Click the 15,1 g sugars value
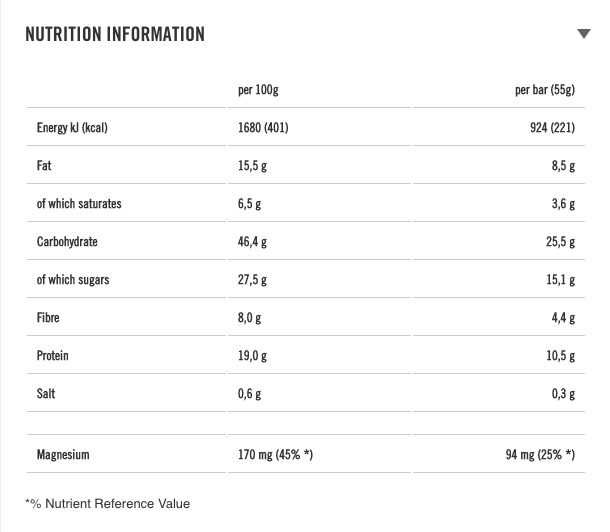Image resolution: width=610 pixels, height=532 pixels. click(560, 280)
